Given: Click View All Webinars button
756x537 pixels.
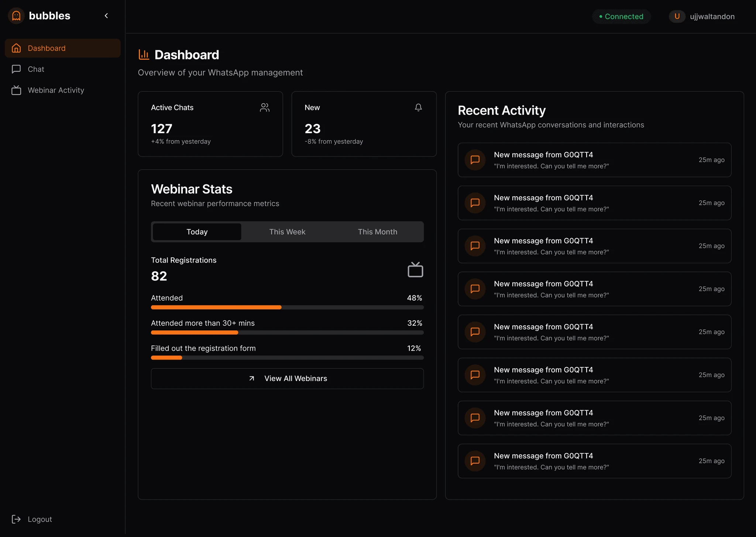Looking at the screenshot, I should [287, 379].
